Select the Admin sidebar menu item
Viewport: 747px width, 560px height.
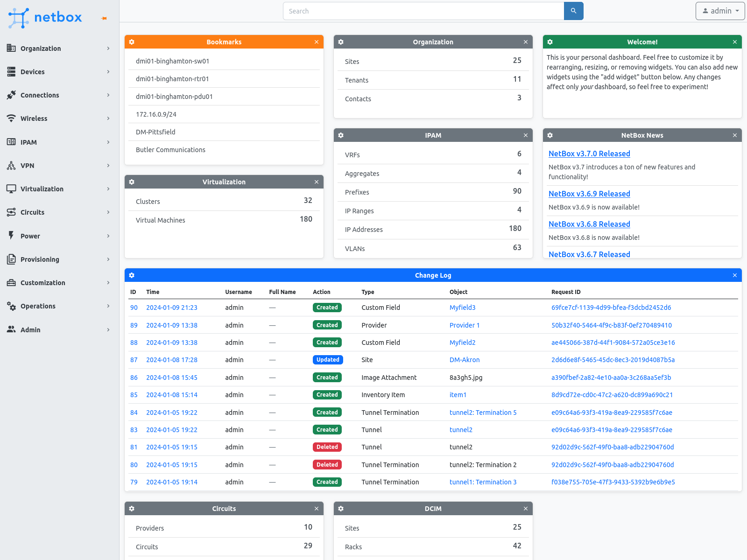[x=30, y=329]
